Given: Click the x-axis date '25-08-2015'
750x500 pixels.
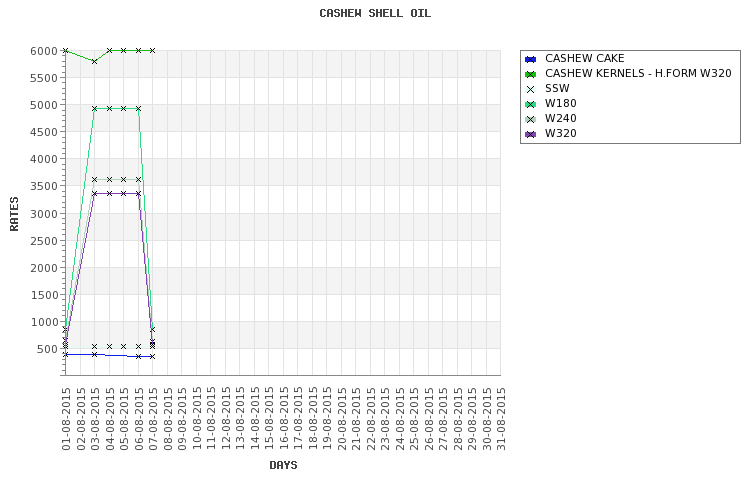Looking at the screenshot, I should pos(414,419).
